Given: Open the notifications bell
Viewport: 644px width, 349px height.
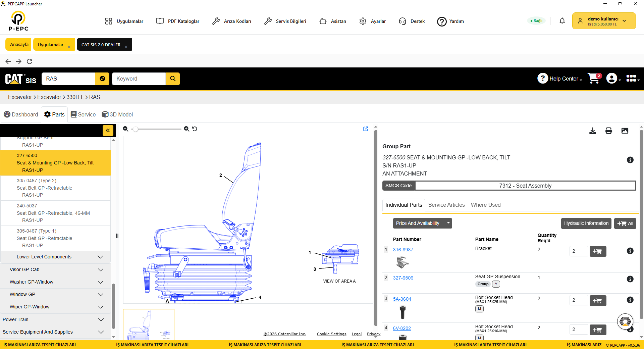Looking at the screenshot, I should [x=562, y=21].
